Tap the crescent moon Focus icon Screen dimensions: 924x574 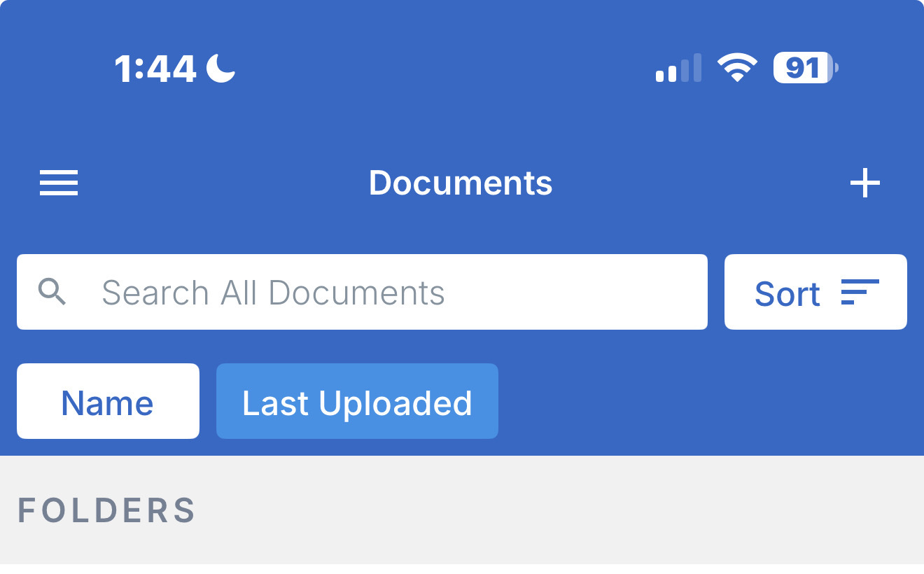pos(221,68)
